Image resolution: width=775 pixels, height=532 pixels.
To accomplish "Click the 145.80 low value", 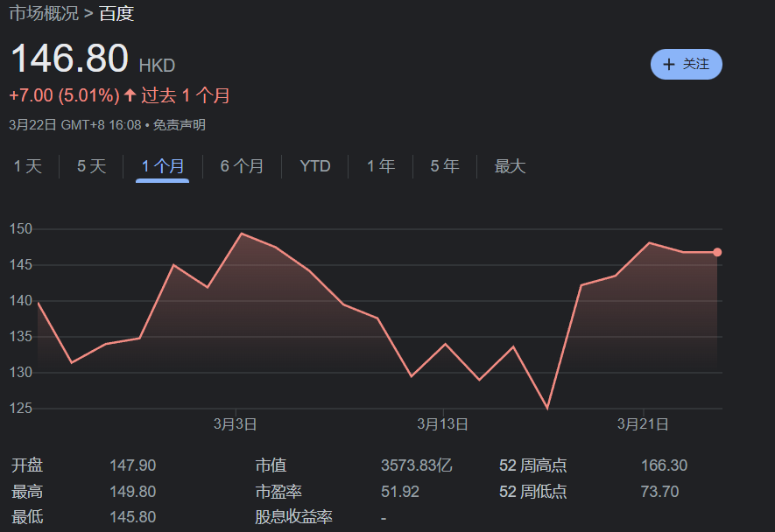I will click(x=132, y=517).
